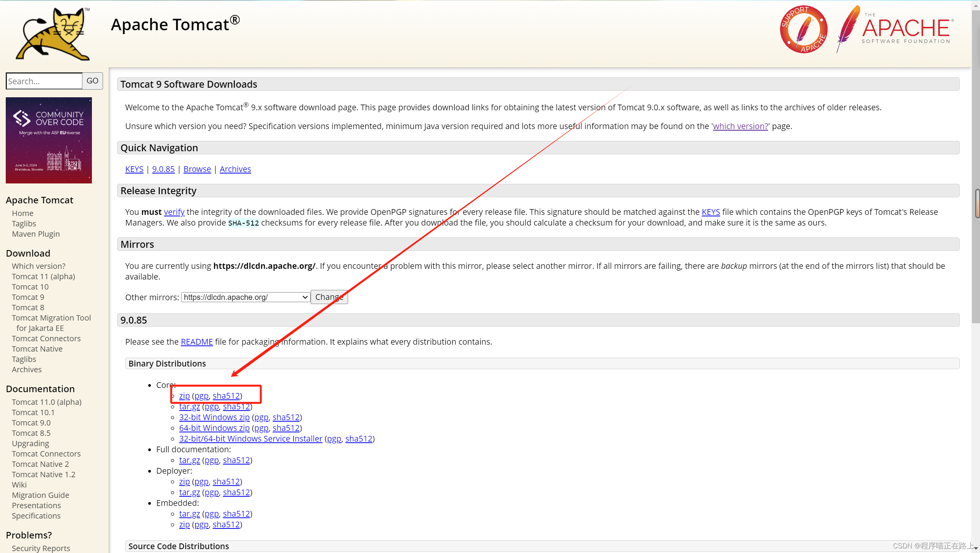Screen dimensions: 980x553
Task: Open the Specifications link
Action: (x=36, y=516)
